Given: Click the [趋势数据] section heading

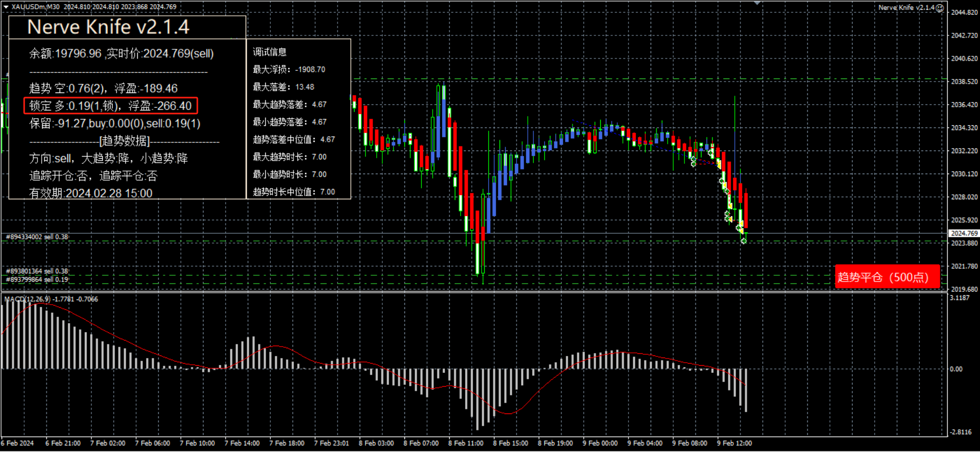Looking at the screenshot, I should (x=124, y=141).
